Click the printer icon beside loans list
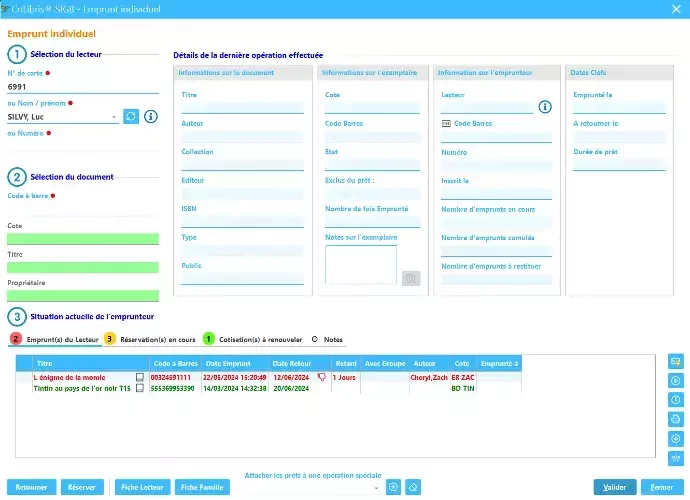 coord(676,418)
